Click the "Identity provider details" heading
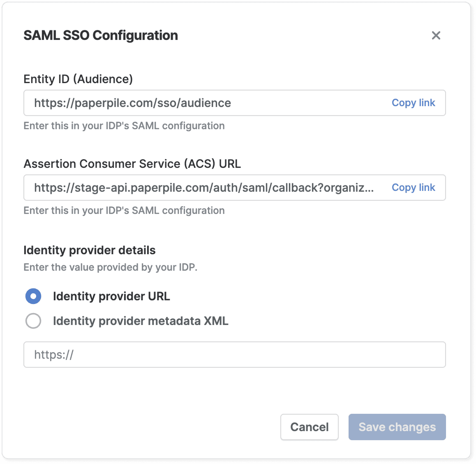 [x=90, y=250]
